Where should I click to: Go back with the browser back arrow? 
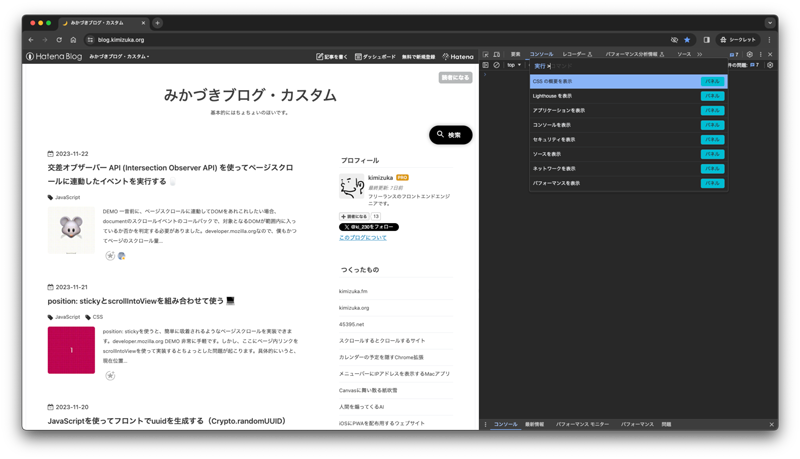(x=31, y=40)
